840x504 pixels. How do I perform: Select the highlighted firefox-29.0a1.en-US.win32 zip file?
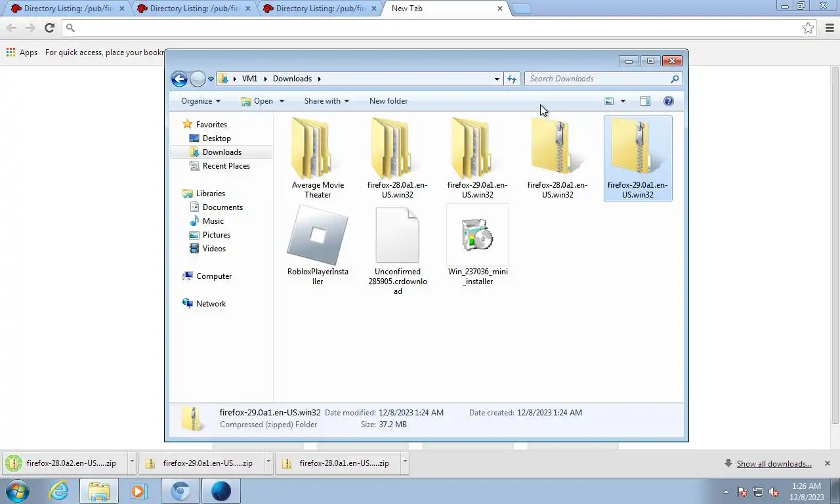pyautogui.click(x=637, y=157)
